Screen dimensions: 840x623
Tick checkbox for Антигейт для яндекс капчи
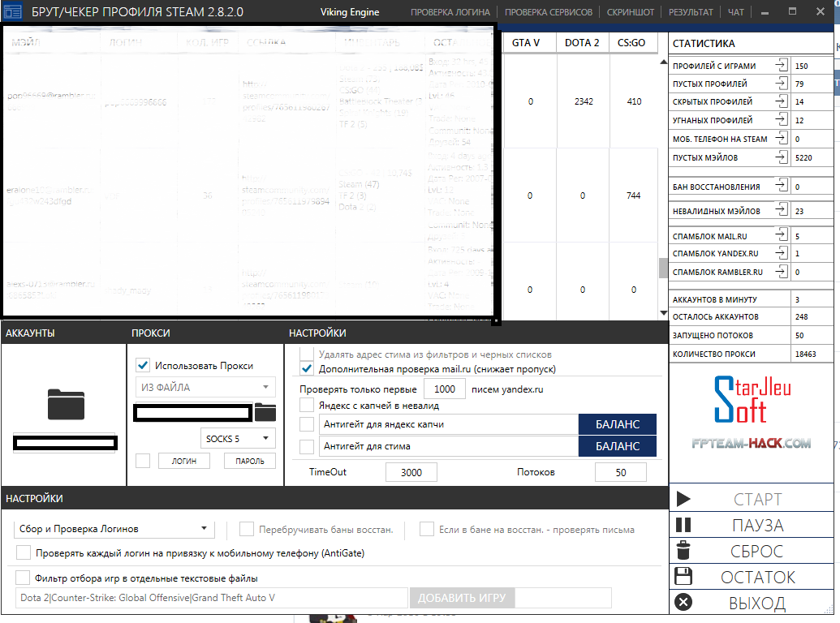pos(307,424)
